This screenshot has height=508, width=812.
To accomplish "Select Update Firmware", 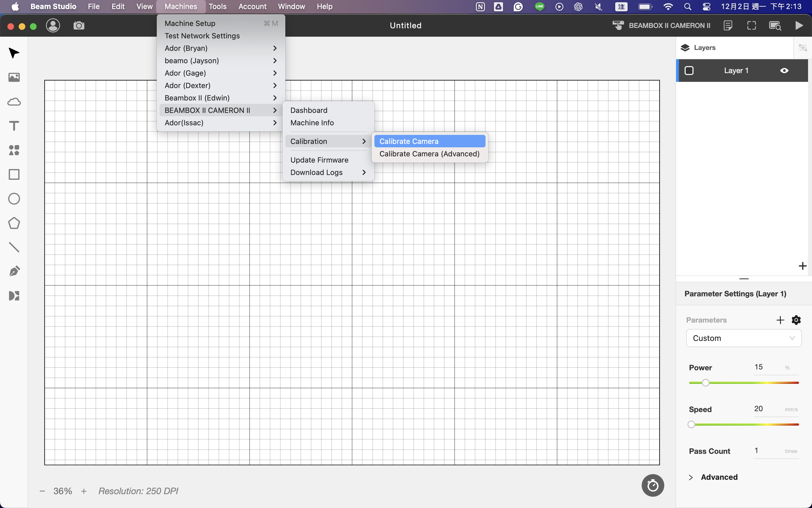I will tap(328, 160).
